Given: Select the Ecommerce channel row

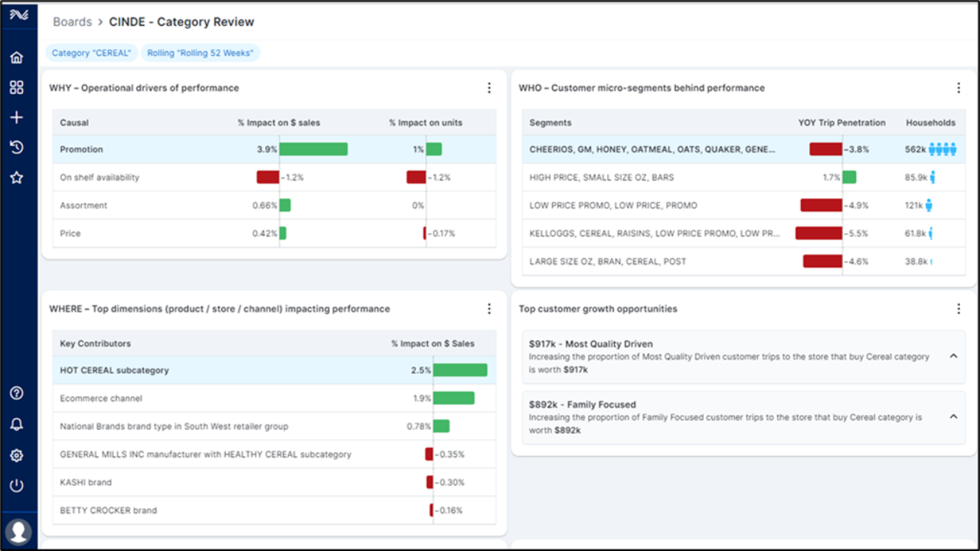Looking at the screenshot, I should tap(274, 398).
